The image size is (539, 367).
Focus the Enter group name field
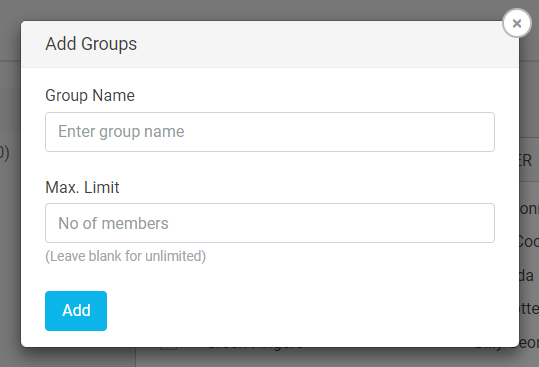270,132
